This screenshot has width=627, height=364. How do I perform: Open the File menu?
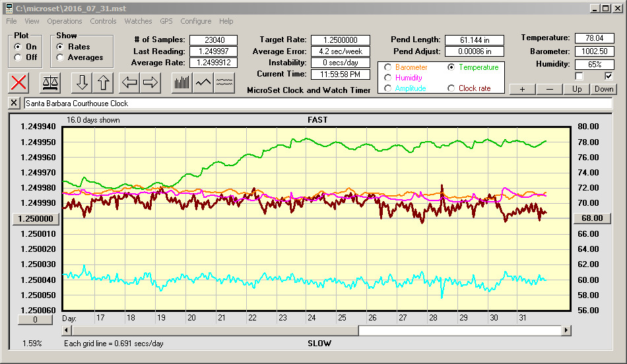pos(11,21)
